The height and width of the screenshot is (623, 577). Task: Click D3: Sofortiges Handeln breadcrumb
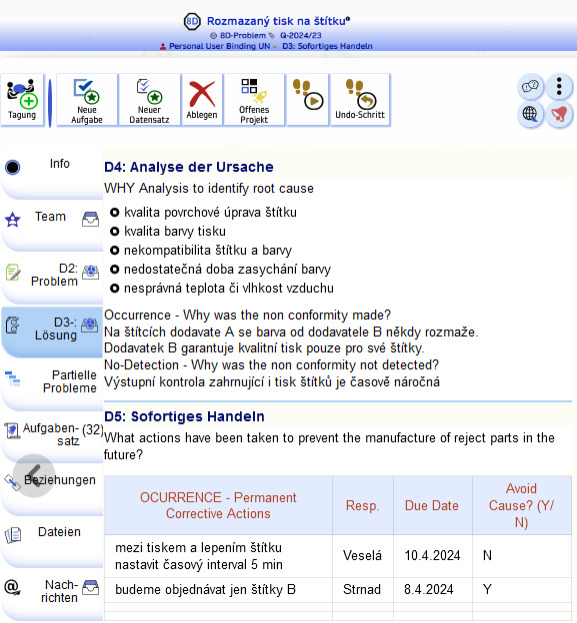coord(327,46)
